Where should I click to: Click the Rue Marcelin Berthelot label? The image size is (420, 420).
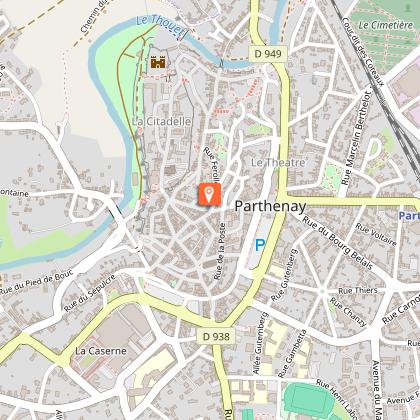(356, 138)
